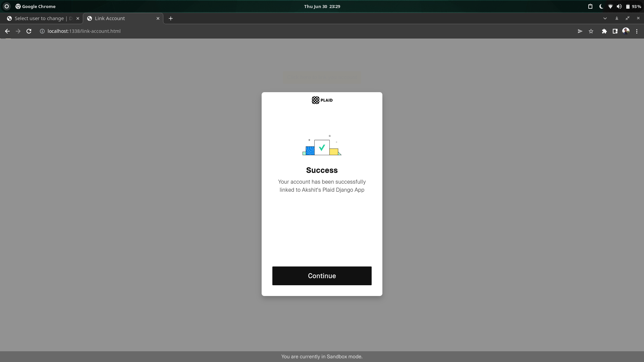Expand the tab search dropdown
Image resolution: width=644 pixels, height=362 pixels.
605,18
